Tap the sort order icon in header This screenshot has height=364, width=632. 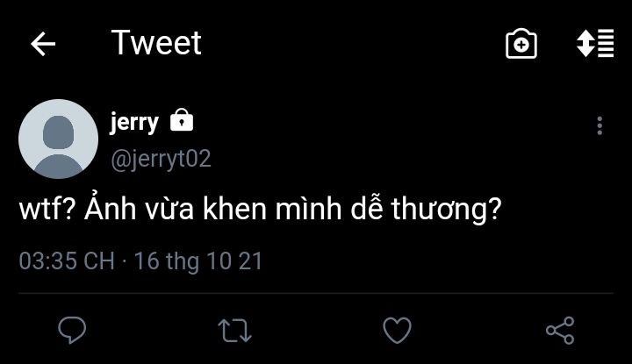(x=594, y=44)
